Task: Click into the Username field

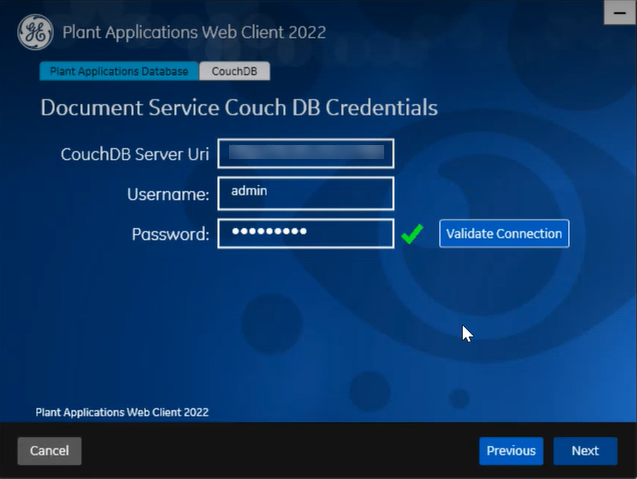Action: coord(306,193)
